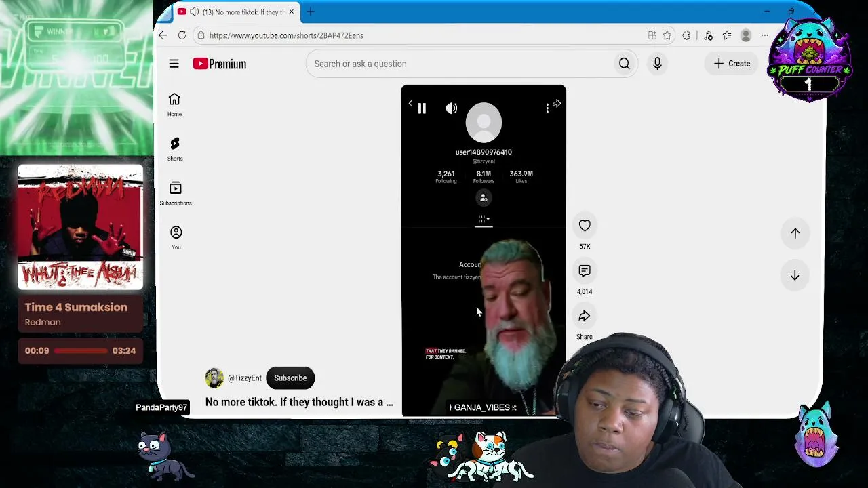Click the 4,014 comment count
The width and height of the screenshot is (868, 488).
(x=585, y=292)
